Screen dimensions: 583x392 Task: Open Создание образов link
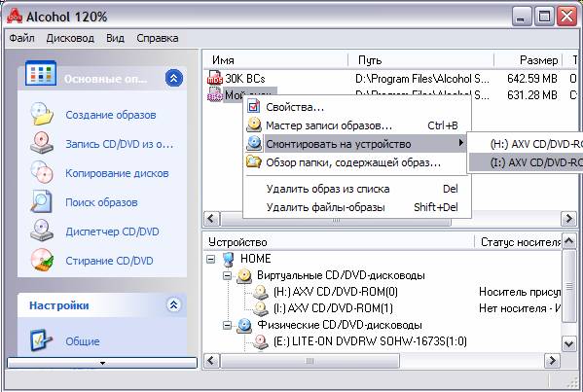111,115
